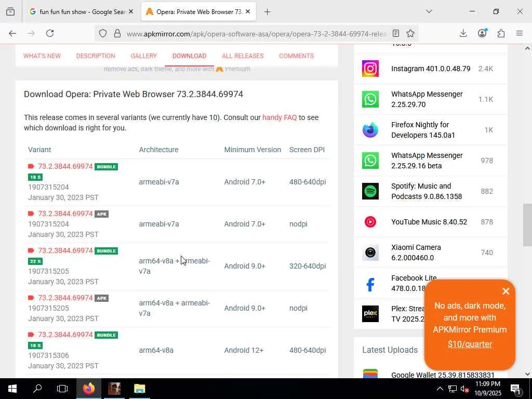Screen dimensions: 532x399
Task: Click the scrollbar down arrow
Action: 527,374
